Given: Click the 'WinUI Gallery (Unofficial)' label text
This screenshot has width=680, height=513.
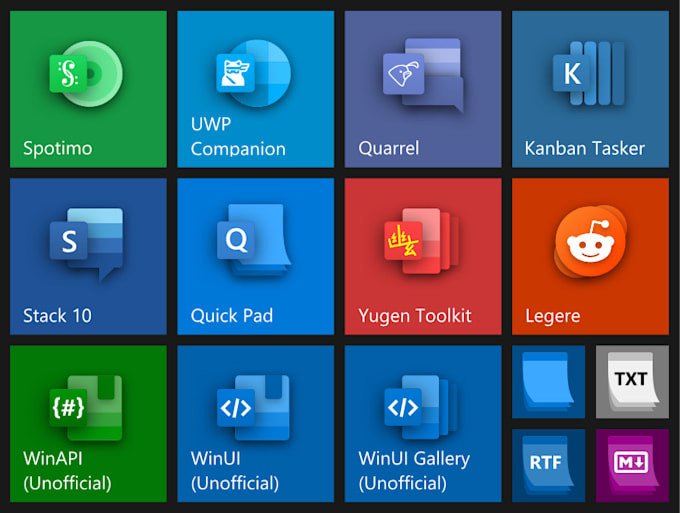Looking at the screenshot, I should pos(414,471).
